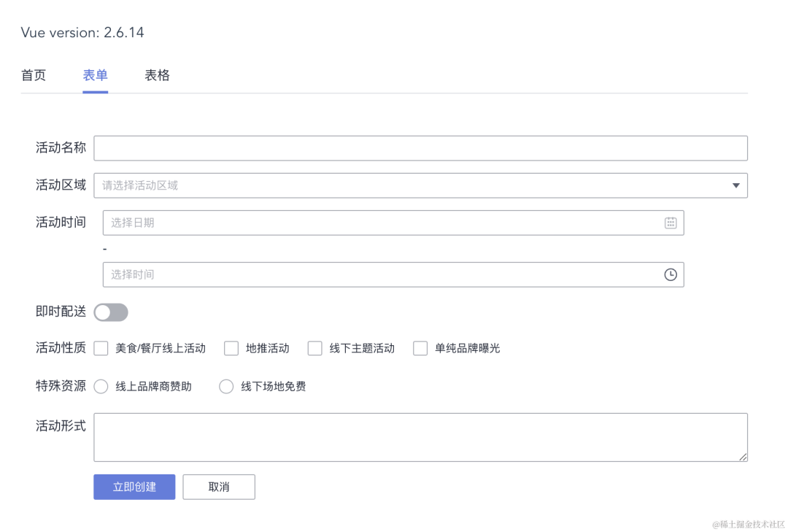Open the 活动区域 dropdown arrow
The width and height of the screenshot is (788, 532).
coord(735,185)
